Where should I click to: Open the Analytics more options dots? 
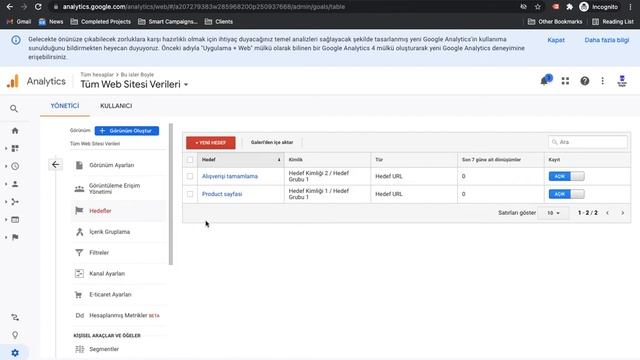pos(602,81)
